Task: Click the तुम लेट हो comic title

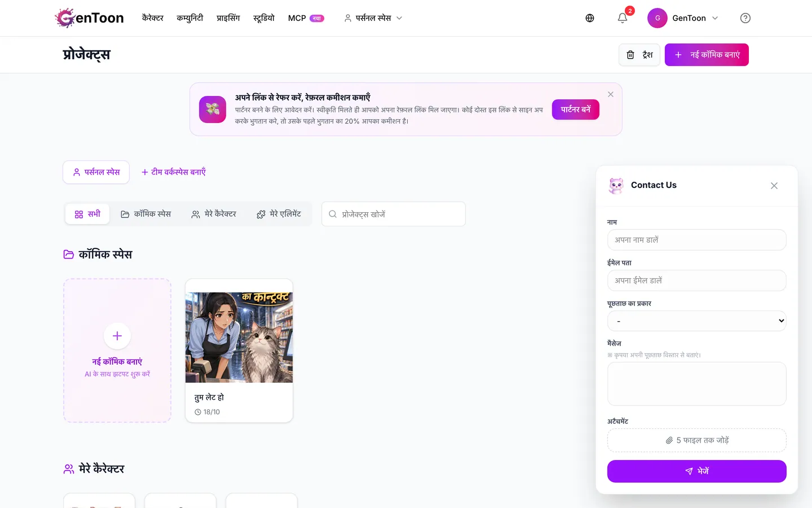Action: 209,397
